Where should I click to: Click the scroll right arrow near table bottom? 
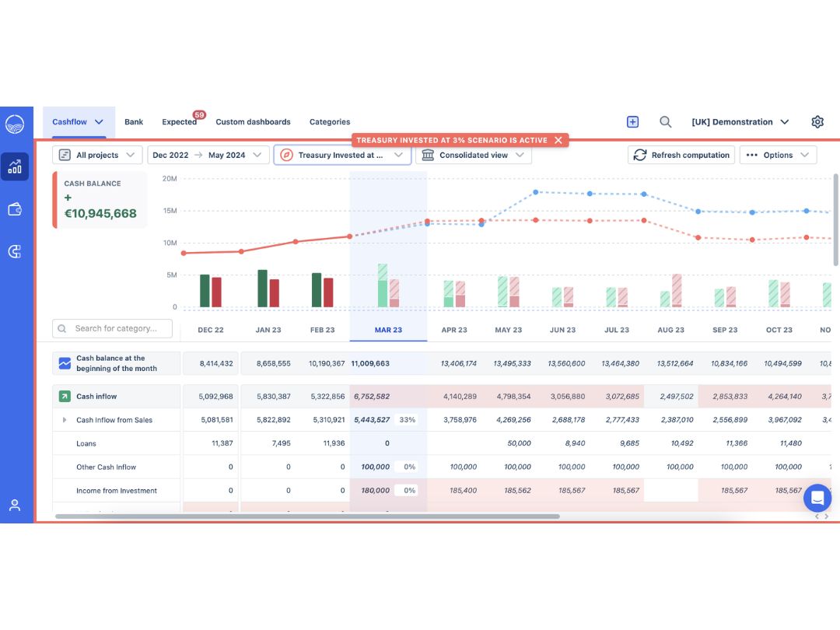[x=827, y=516]
